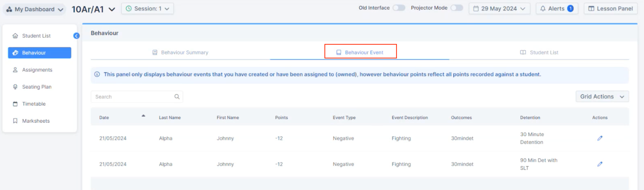The height and width of the screenshot is (190, 644).
Task: Open the 29 May 2024 date picker
Action: coord(499,9)
